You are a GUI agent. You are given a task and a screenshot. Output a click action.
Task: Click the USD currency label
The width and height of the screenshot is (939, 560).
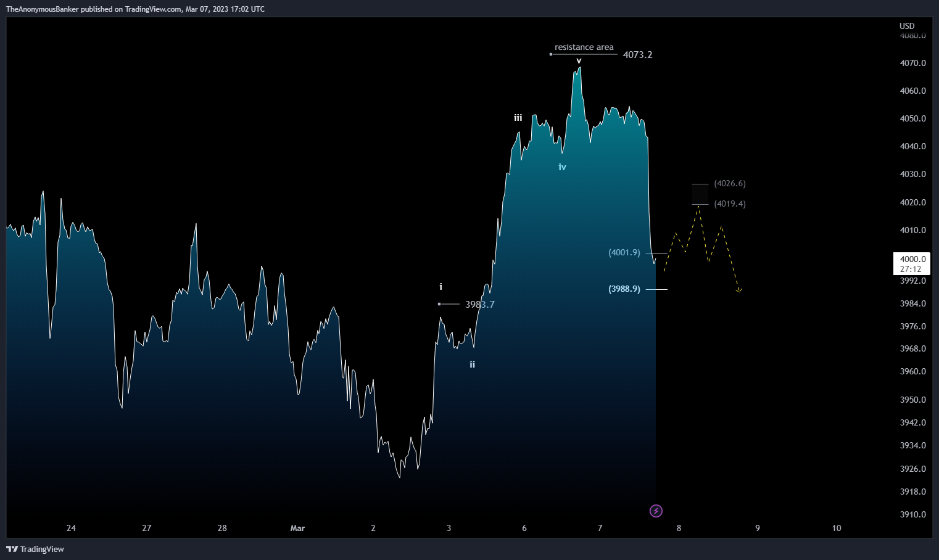[x=907, y=26]
